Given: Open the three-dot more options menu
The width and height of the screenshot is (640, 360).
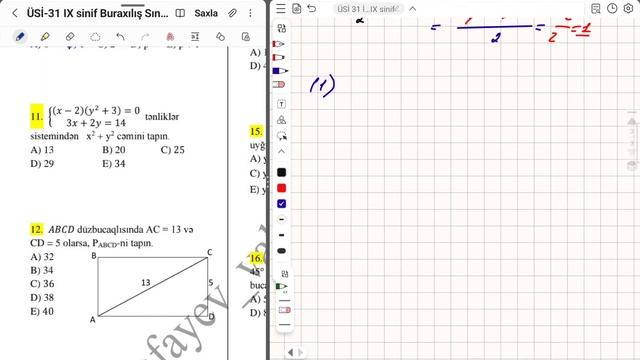Looking at the screenshot, I should click(250, 13).
